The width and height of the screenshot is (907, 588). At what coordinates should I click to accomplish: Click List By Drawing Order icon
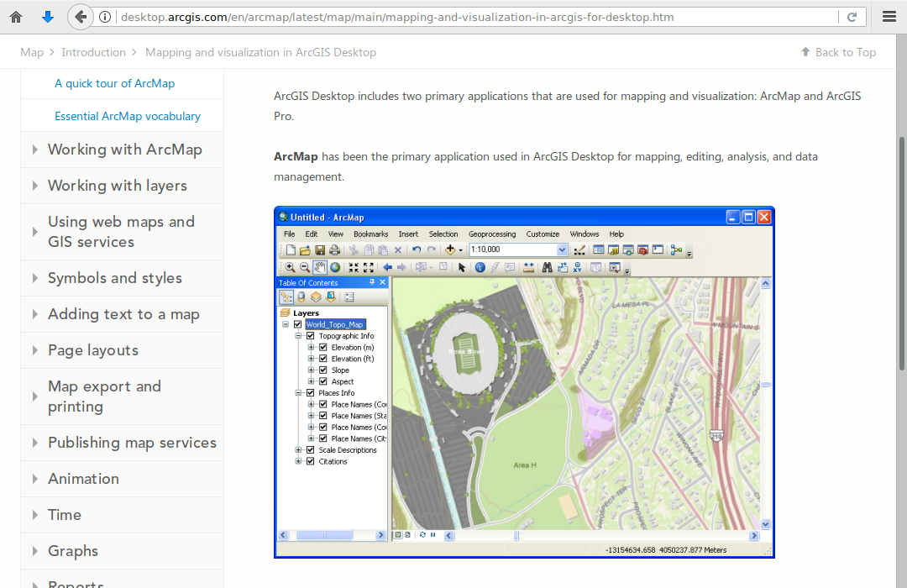point(286,297)
